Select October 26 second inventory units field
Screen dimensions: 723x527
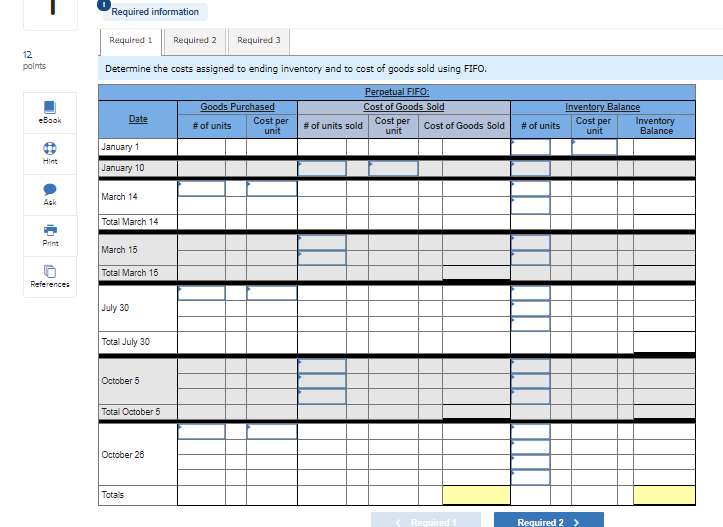click(x=530, y=447)
